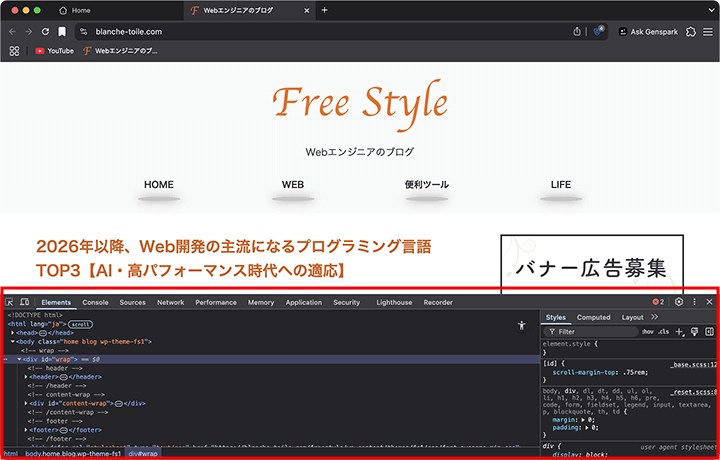Open the Security tab

coord(347,303)
